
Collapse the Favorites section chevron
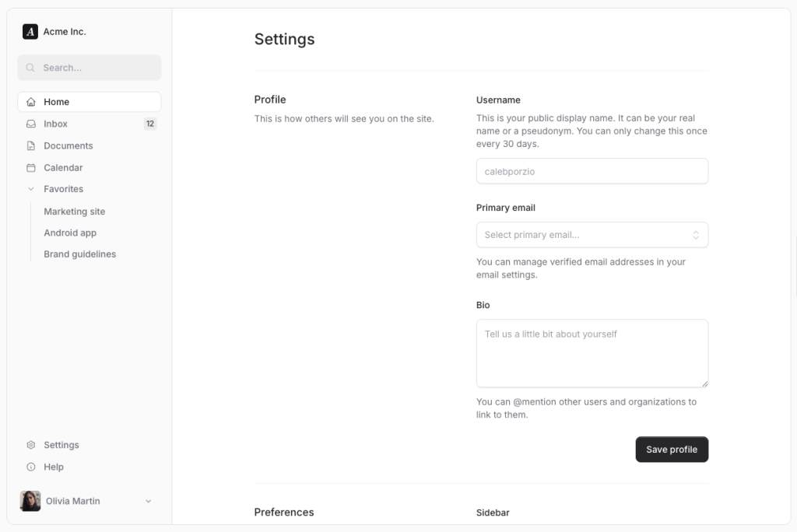[x=31, y=189]
